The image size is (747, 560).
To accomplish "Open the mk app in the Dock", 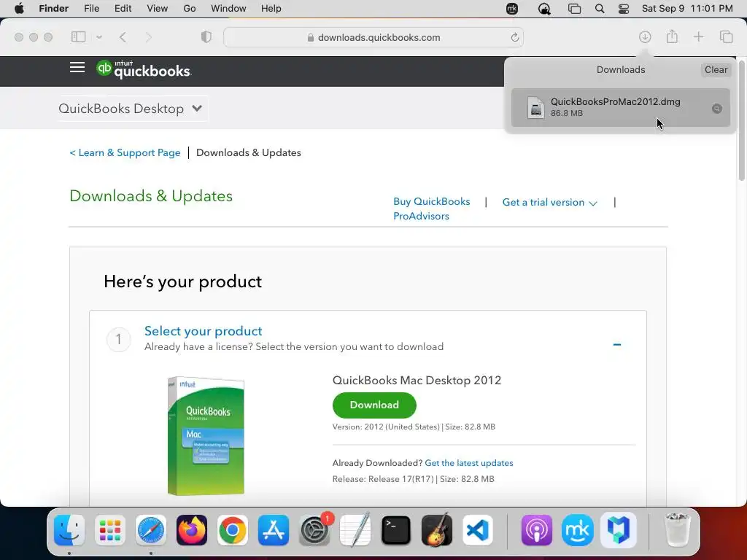I will pos(578,530).
